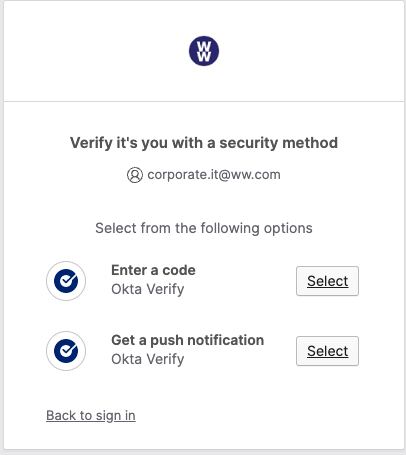The width and height of the screenshot is (406, 455).
Task: Click Okta Verify text under Enter a code
Action: point(148,289)
